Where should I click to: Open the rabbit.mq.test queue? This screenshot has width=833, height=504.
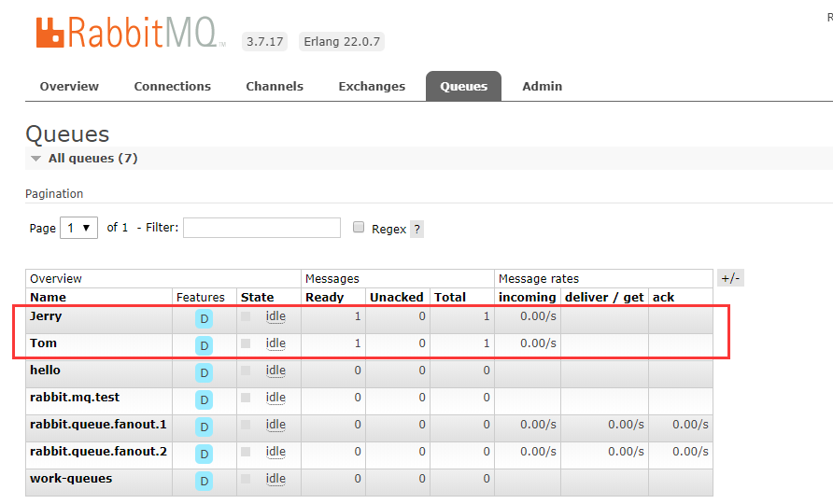(x=75, y=398)
